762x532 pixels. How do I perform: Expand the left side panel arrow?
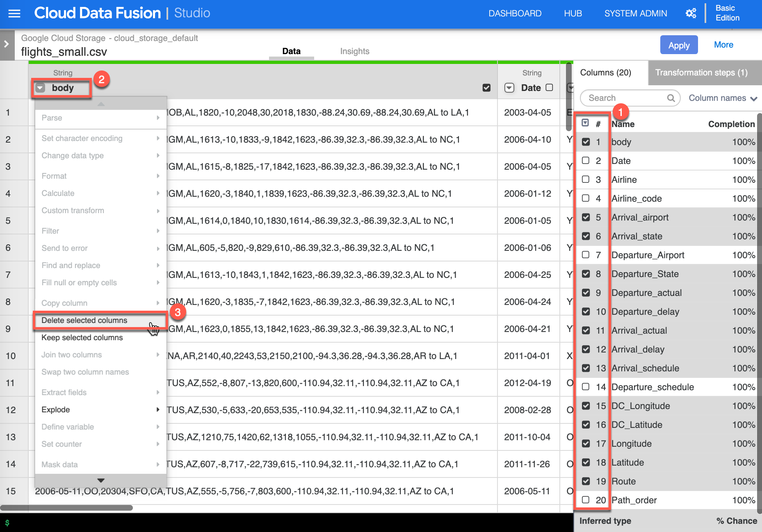point(7,44)
